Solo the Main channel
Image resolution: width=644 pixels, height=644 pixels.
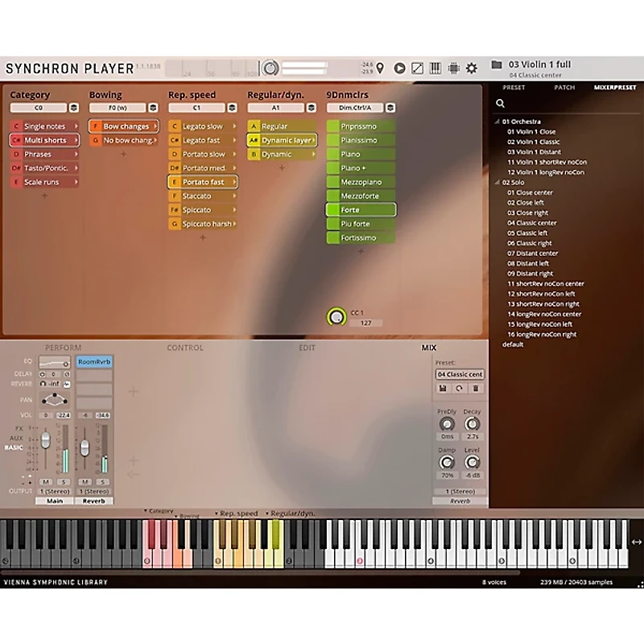coord(64,481)
